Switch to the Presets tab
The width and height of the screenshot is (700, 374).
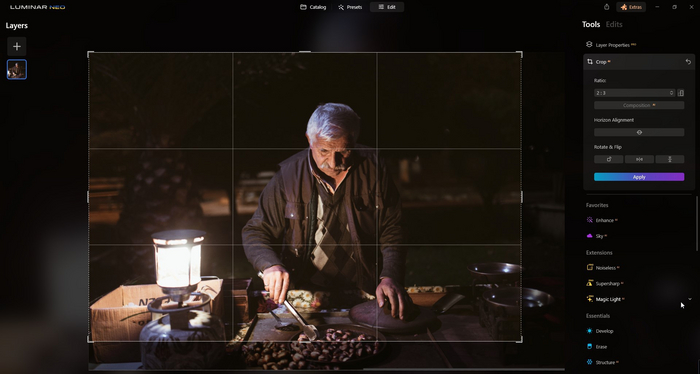350,7
